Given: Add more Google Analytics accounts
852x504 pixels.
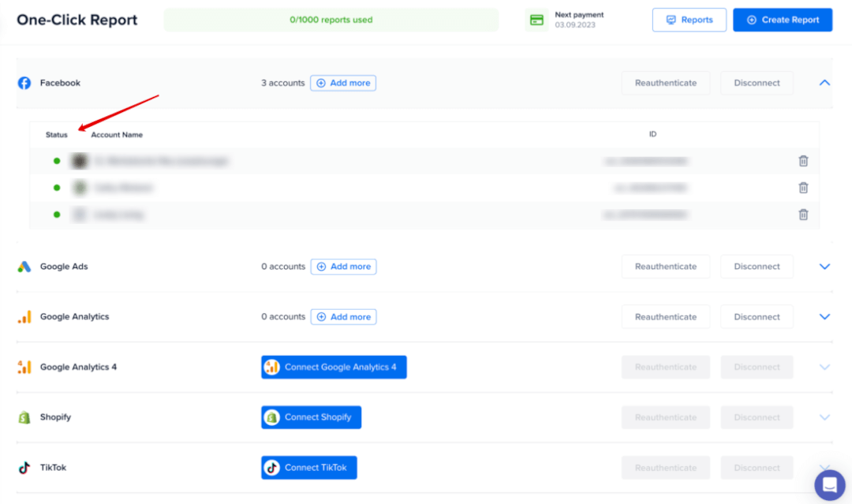Looking at the screenshot, I should [343, 317].
